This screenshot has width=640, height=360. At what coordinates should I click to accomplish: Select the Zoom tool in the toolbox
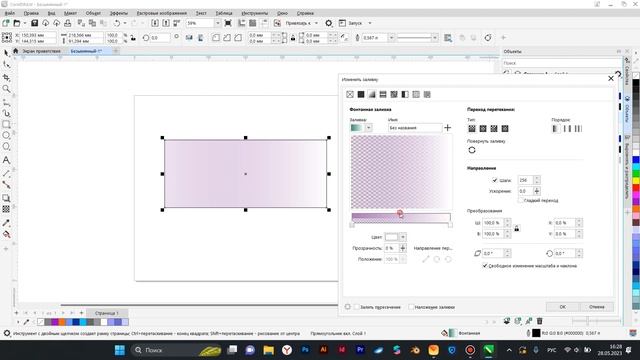tap(6, 89)
